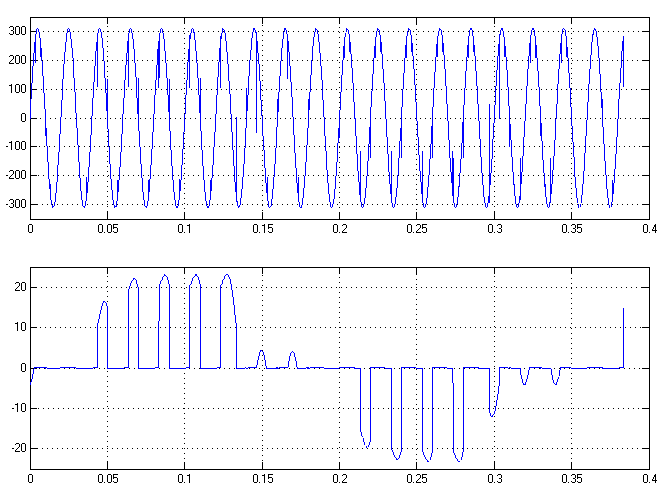
Task: Select the 0.05 x-axis tick of upper plot
Action: 108,229
